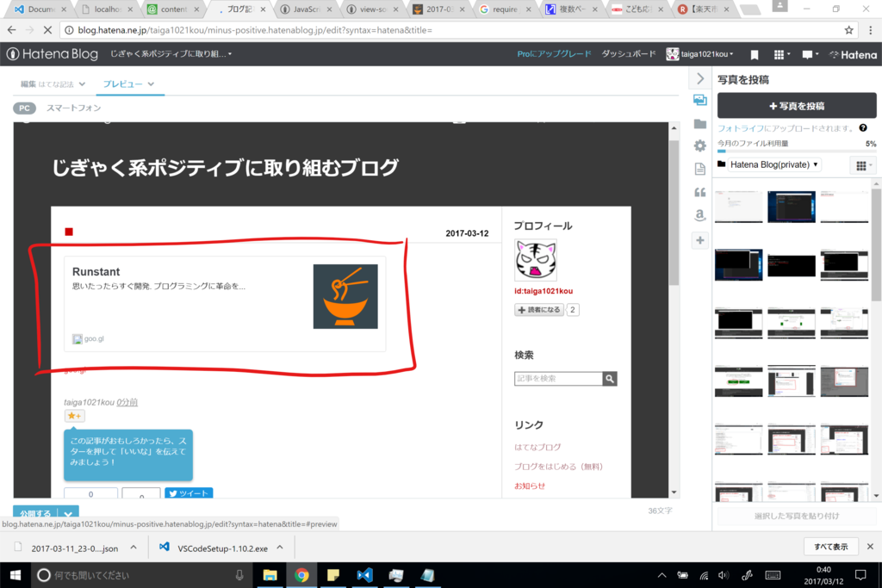Open the ダッシュボード link
Viewport: 882px width, 588px height.
[629, 54]
